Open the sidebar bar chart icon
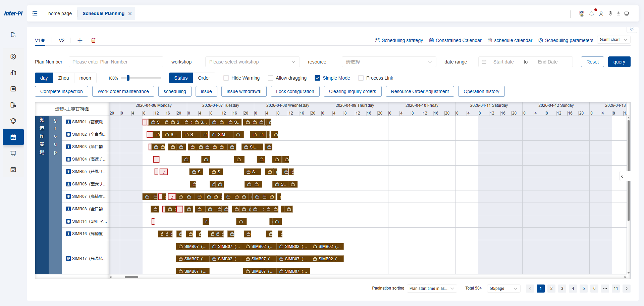This screenshot has height=306, width=644. pyautogui.click(x=13, y=73)
